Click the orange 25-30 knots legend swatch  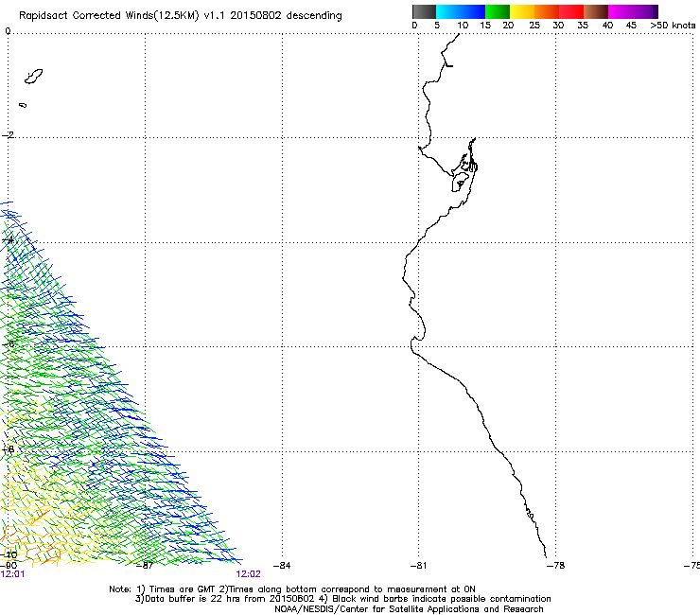point(547,11)
